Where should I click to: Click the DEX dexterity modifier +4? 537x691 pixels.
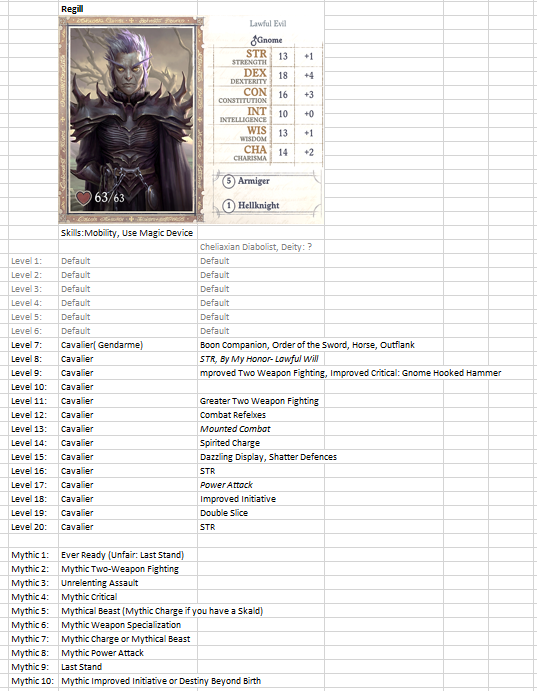309,75
